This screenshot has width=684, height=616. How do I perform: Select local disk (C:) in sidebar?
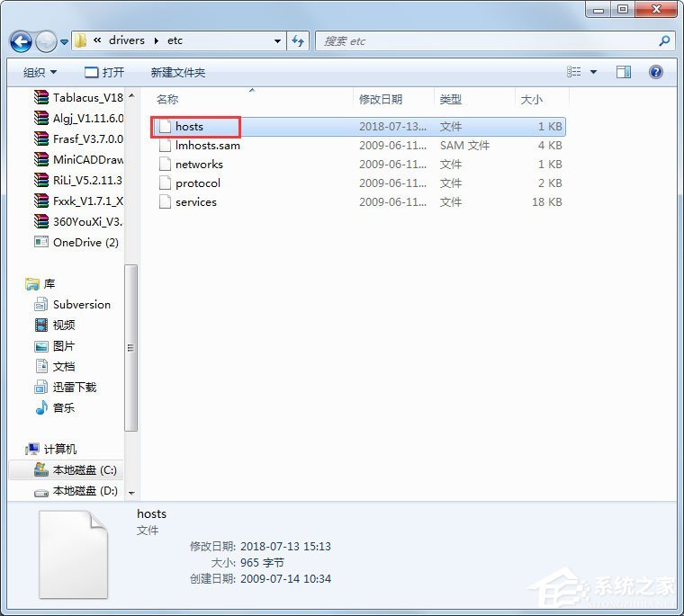84,469
